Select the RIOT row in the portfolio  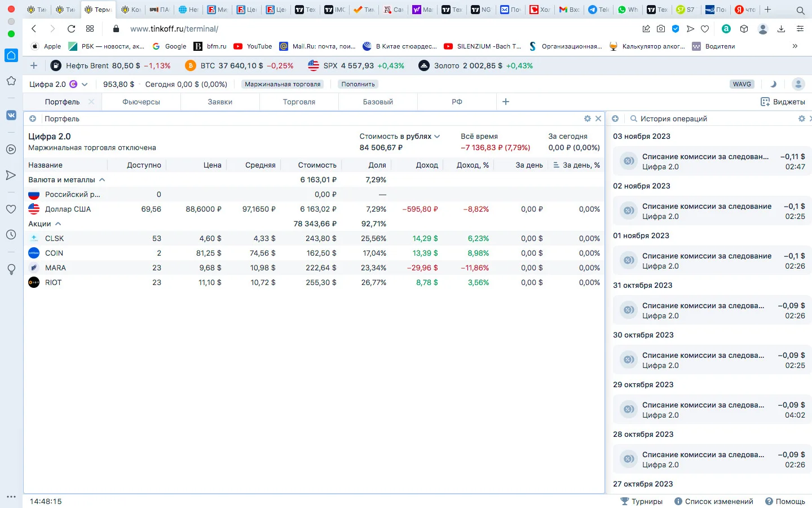[x=314, y=282]
